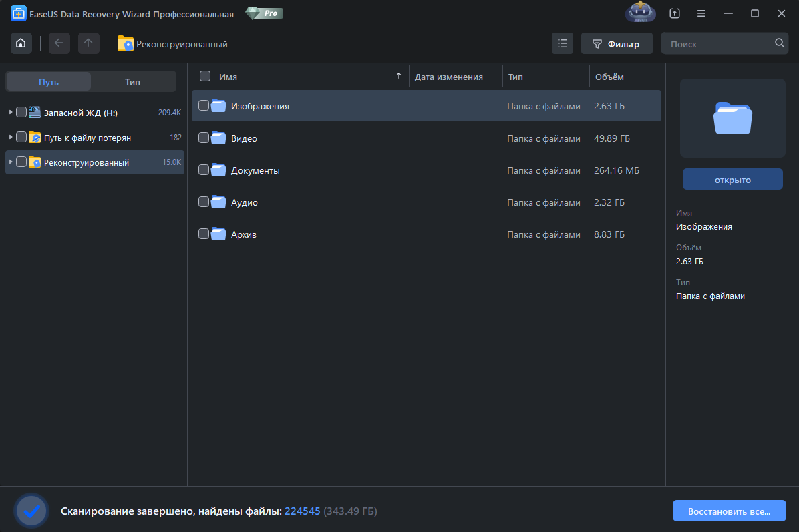Click the Аудио folder icon in list
This screenshot has width=799, height=532.
pos(218,202)
